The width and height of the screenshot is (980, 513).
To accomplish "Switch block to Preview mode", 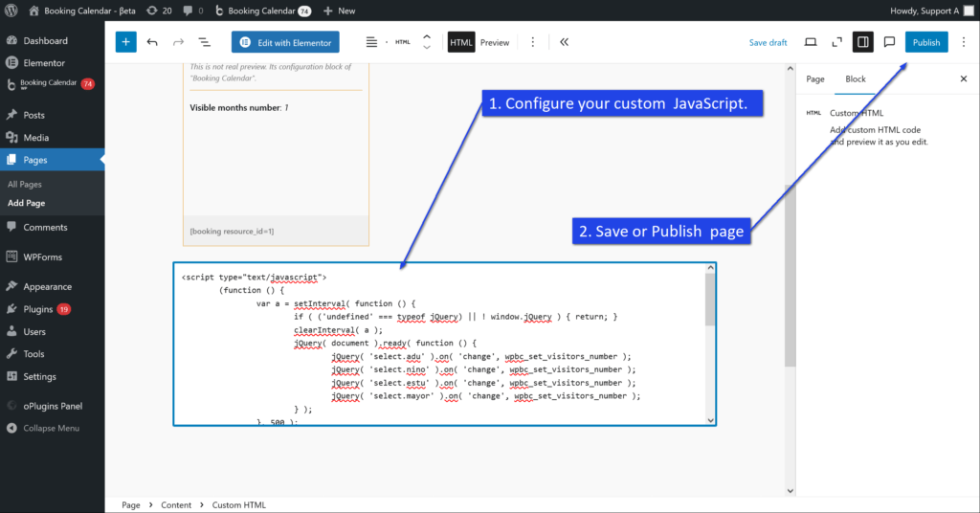I will click(x=495, y=42).
